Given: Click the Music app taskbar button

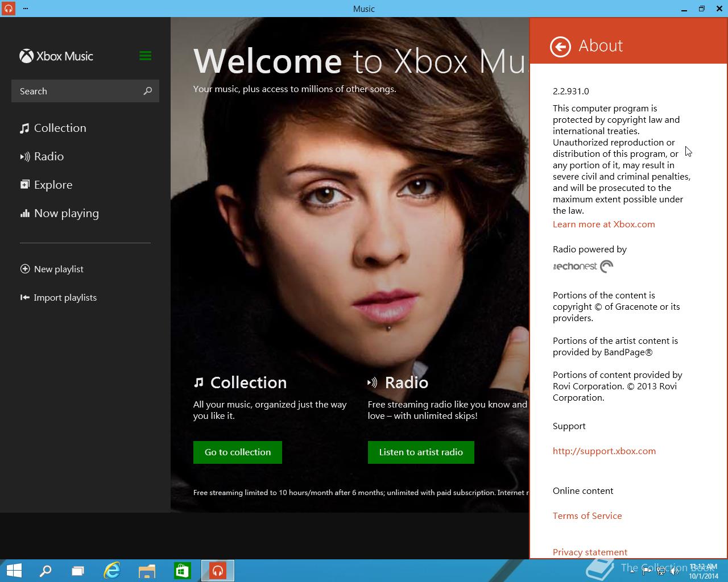Looking at the screenshot, I should pos(217,571).
